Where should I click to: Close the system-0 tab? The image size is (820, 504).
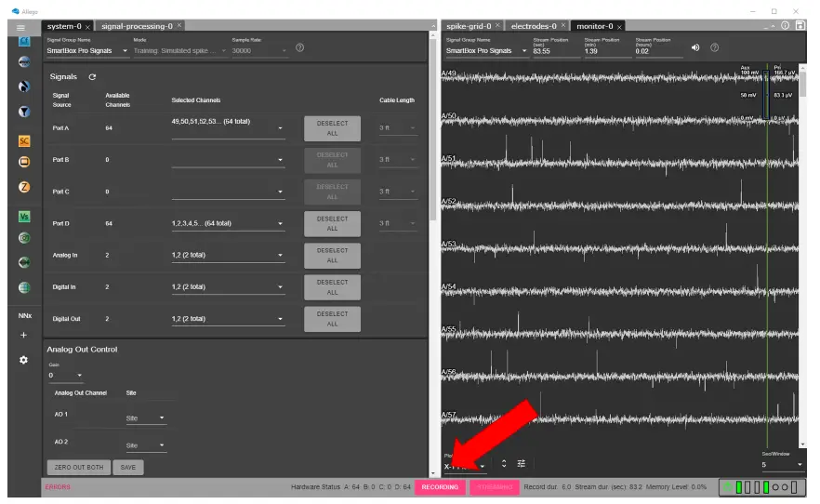87,27
